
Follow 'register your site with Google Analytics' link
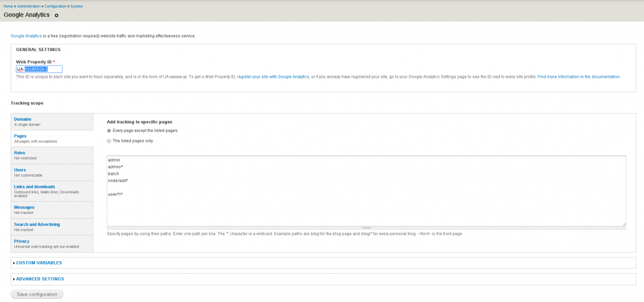(273, 77)
